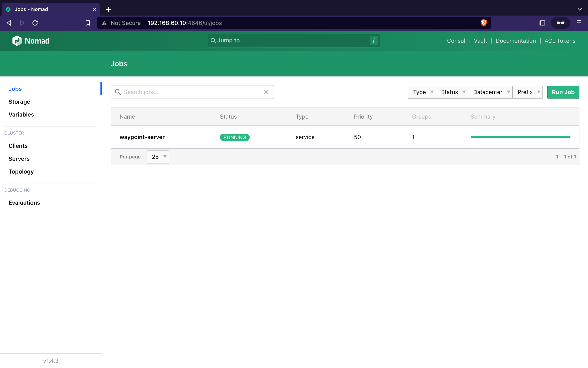588x368 pixels.
Task: Open the tab list chevron at top right
Action: coord(580,9)
